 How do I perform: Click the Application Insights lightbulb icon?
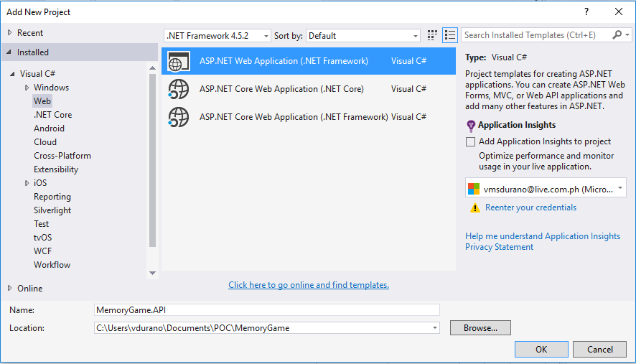[470, 126]
